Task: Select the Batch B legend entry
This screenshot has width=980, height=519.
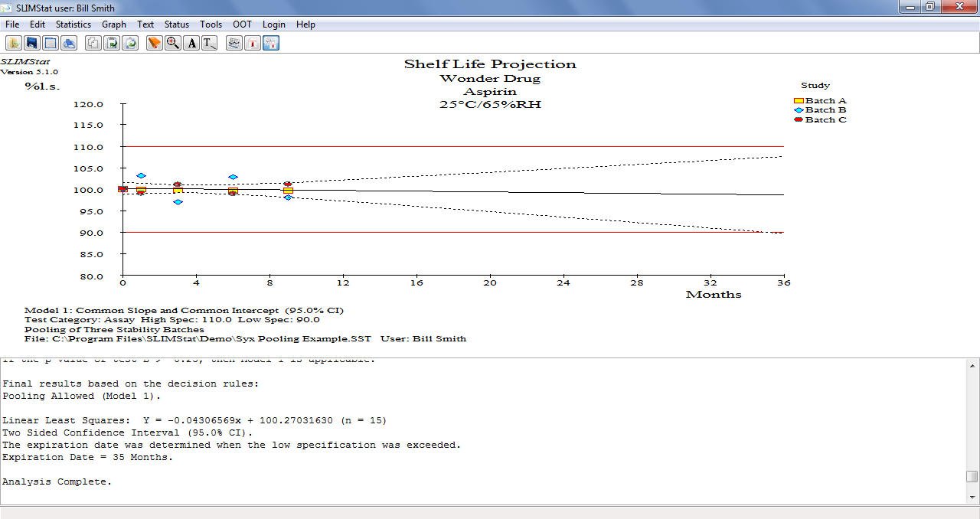Action: pyautogui.click(x=825, y=109)
